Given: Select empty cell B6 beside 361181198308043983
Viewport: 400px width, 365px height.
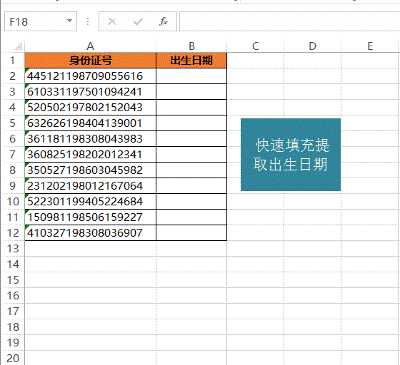Looking at the screenshot, I should [x=191, y=139].
